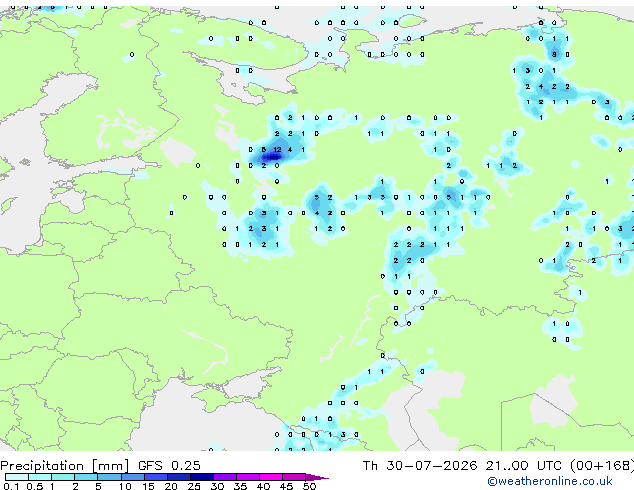Image resolution: width=634 pixels, height=490 pixels.
Task: Click the legend label '0.5'
Action: point(34,486)
